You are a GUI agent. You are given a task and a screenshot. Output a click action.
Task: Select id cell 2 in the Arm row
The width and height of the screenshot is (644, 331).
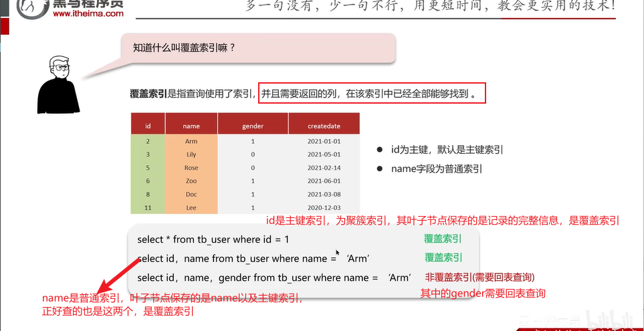coord(148,141)
